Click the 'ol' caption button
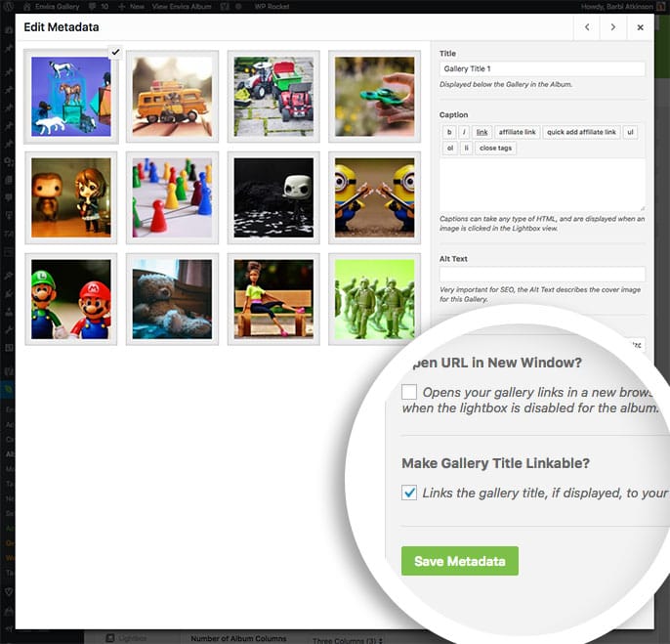This screenshot has width=670, height=644. [x=450, y=148]
